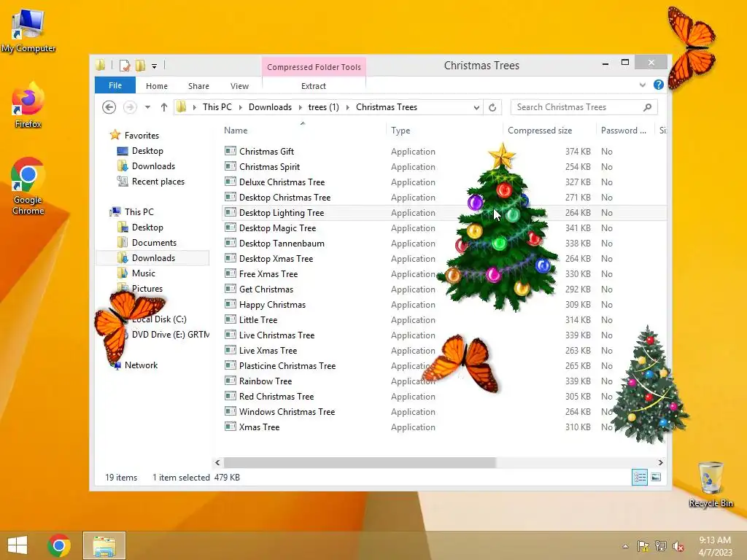Select the Rainbow Tree file icon

click(231, 381)
